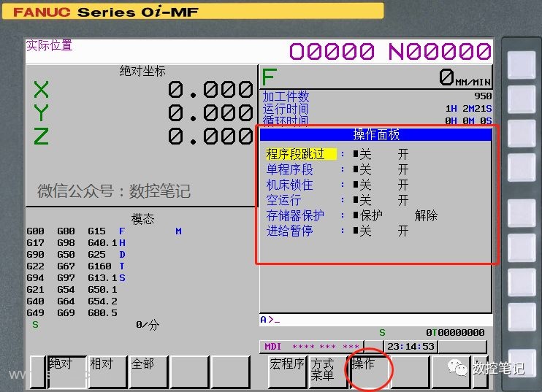542x392 pixels.
Task: Click the G17 modal code
Action: 36,243
